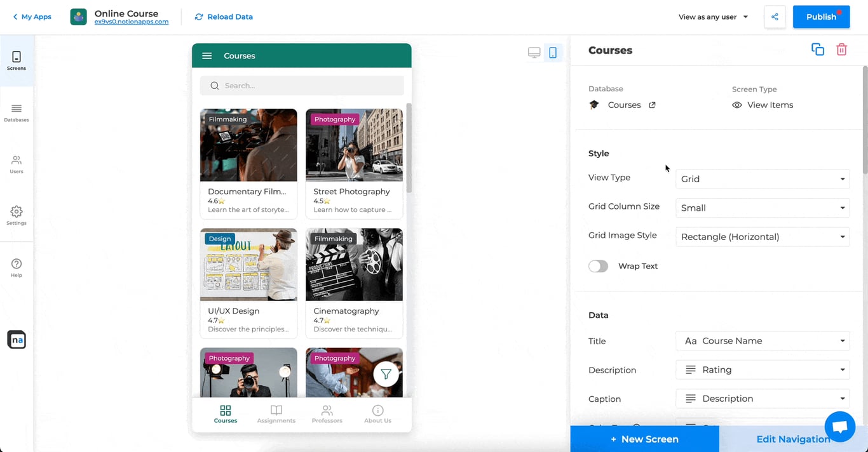Open Courses database external link icon
868x452 pixels.
(x=652, y=105)
